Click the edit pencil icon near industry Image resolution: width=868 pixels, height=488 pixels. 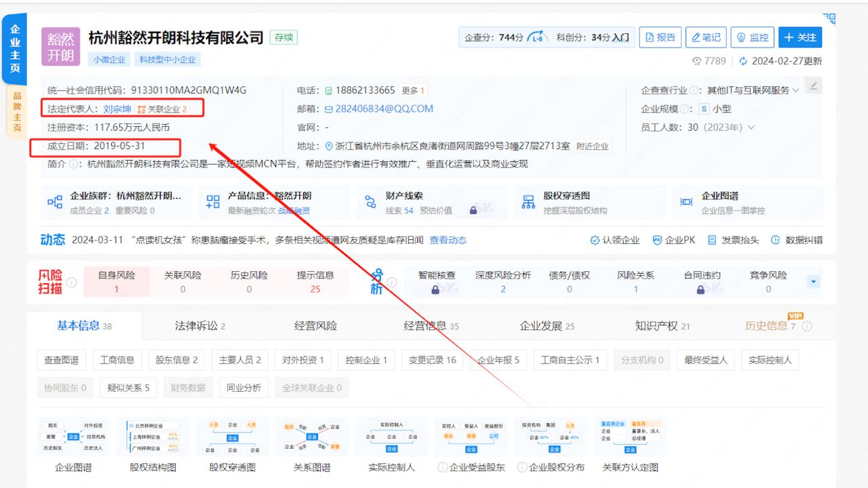click(814, 85)
